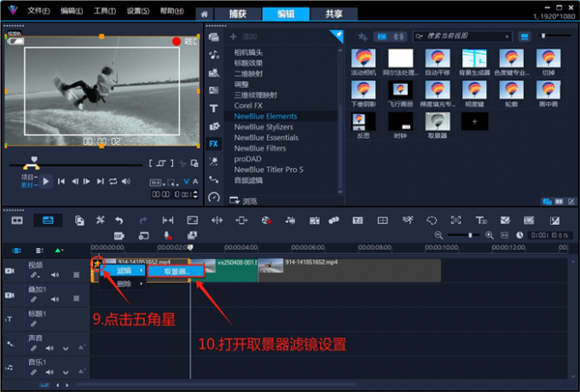The width and height of the screenshot is (580, 392).
Task: Click the preview scrubber handle
Action: tap(34, 159)
